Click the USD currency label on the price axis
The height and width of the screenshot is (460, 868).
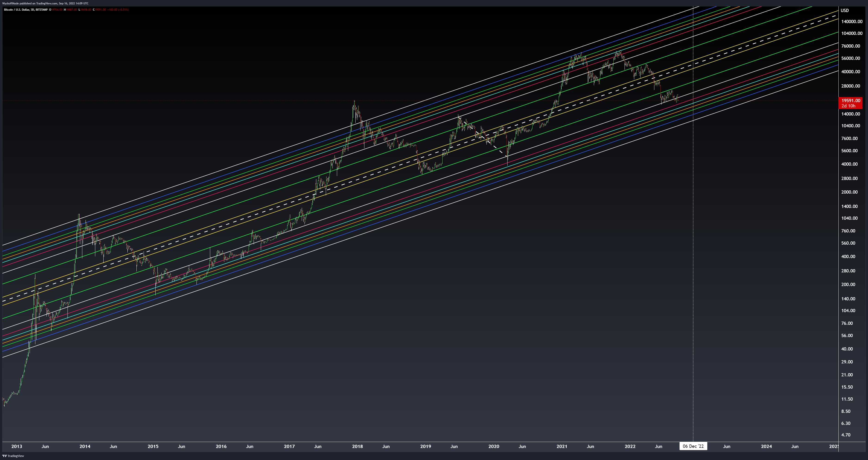click(x=844, y=10)
